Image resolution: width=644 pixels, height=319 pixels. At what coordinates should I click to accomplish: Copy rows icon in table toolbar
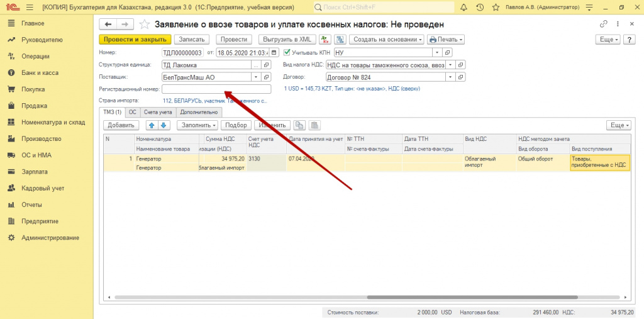(x=299, y=125)
